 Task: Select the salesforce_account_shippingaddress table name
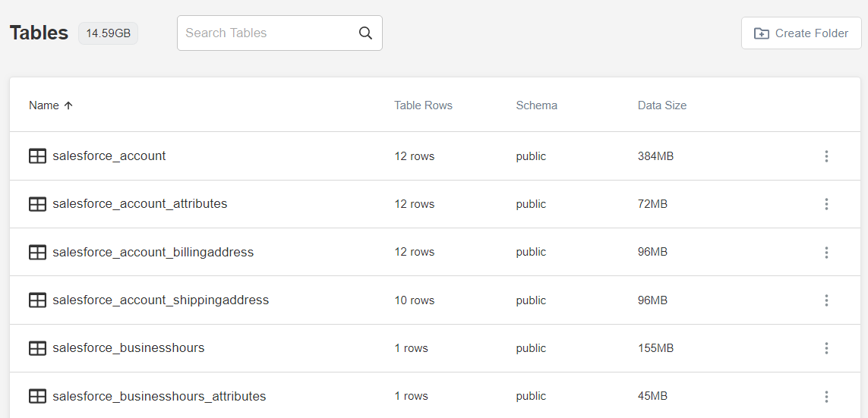(x=160, y=300)
